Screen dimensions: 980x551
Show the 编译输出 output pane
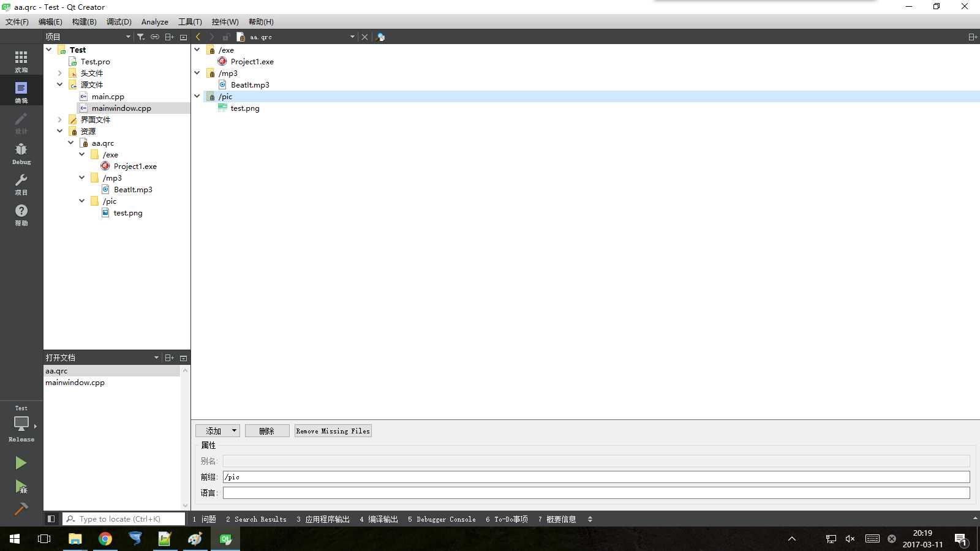(x=379, y=519)
